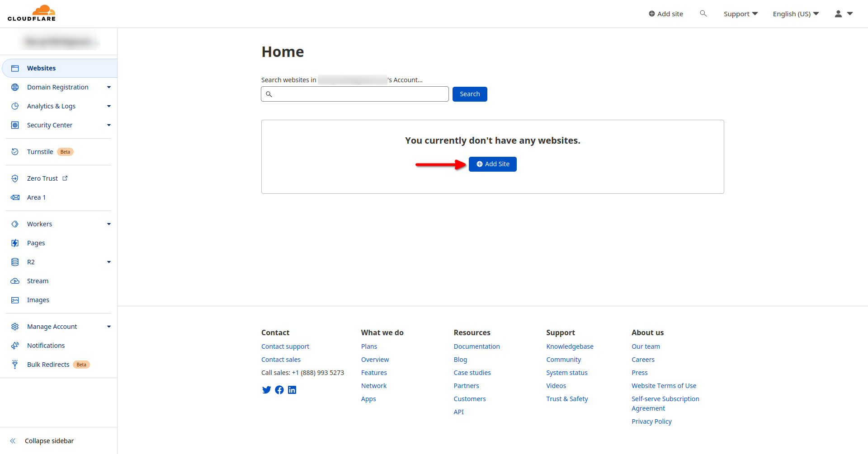Expand the Workers submenu arrow
This screenshot has width=868, height=454.
(x=109, y=224)
